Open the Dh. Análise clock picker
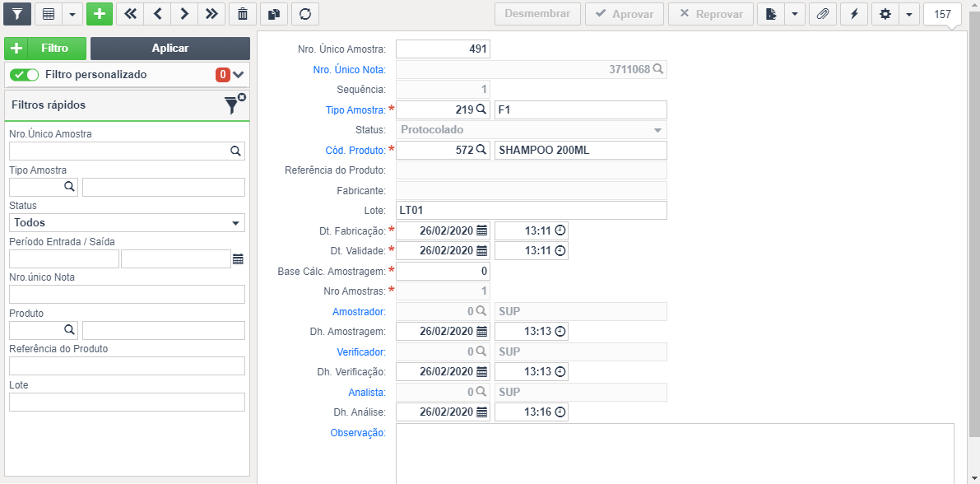Image resolution: width=980 pixels, height=484 pixels. tap(560, 412)
